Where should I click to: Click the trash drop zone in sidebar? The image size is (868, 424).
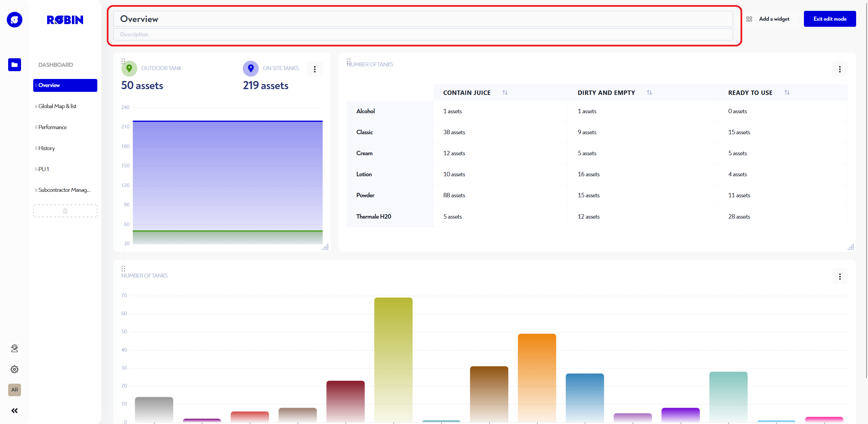65,211
